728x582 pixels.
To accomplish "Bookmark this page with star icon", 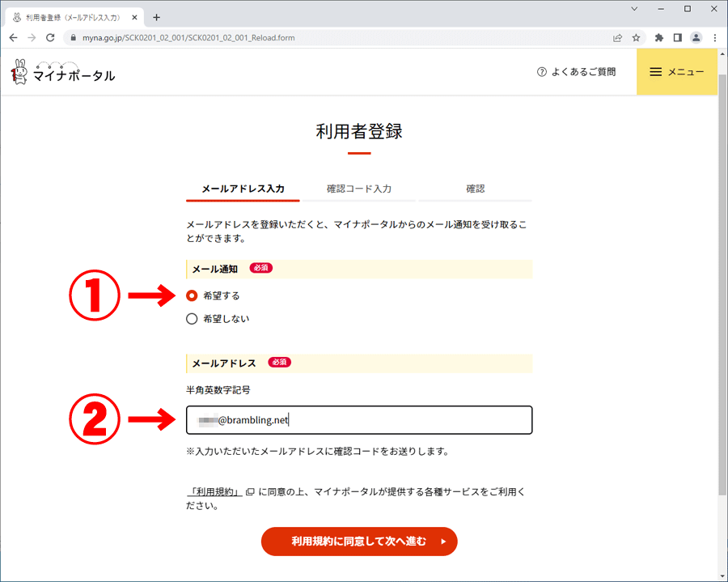I will pyautogui.click(x=637, y=37).
